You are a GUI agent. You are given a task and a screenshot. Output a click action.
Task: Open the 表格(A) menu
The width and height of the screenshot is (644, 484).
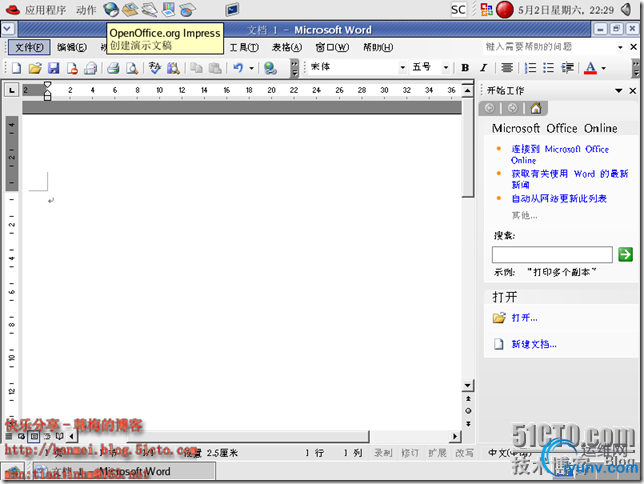287,47
